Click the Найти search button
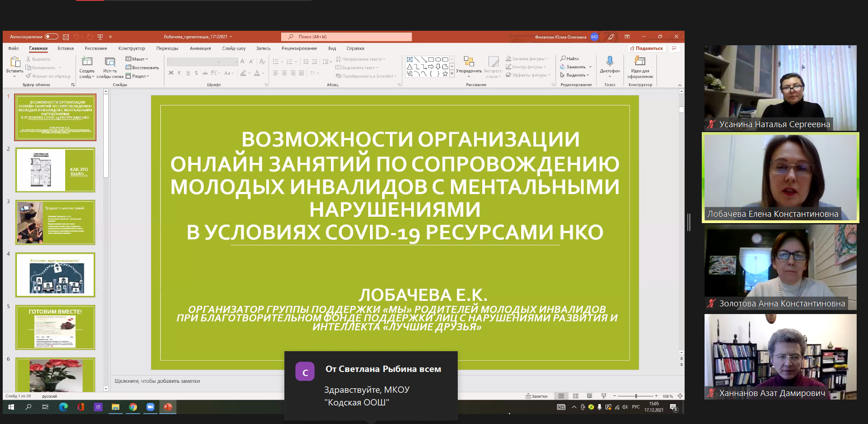Screen dimensions: 868x424 tap(570, 58)
